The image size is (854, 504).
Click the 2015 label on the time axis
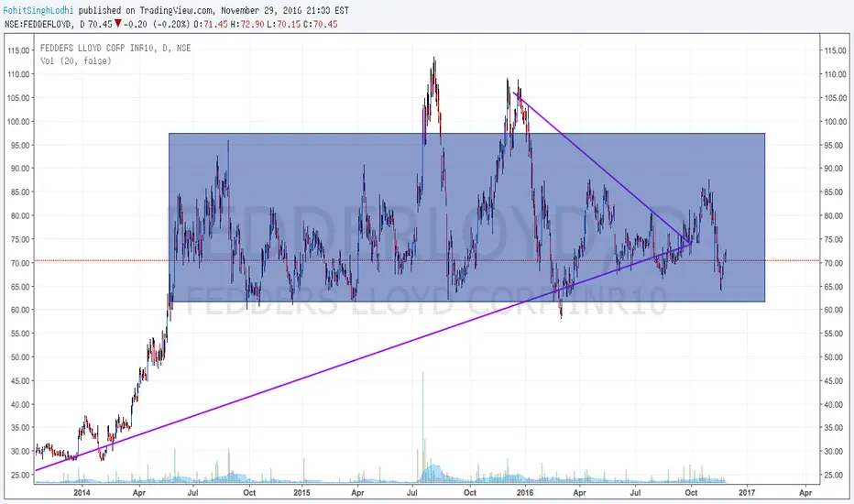click(x=301, y=493)
